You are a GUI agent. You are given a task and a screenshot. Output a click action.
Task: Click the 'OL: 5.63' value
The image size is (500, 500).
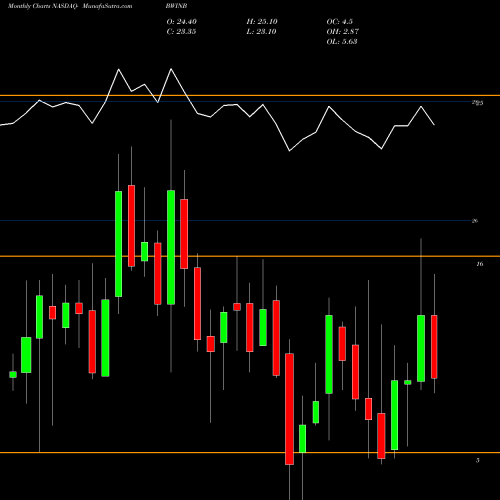click(342, 42)
